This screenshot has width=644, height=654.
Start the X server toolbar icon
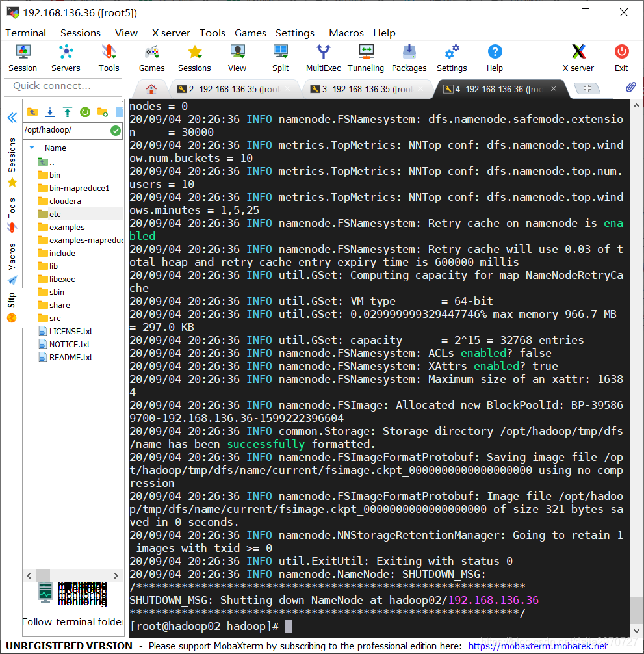pos(578,58)
